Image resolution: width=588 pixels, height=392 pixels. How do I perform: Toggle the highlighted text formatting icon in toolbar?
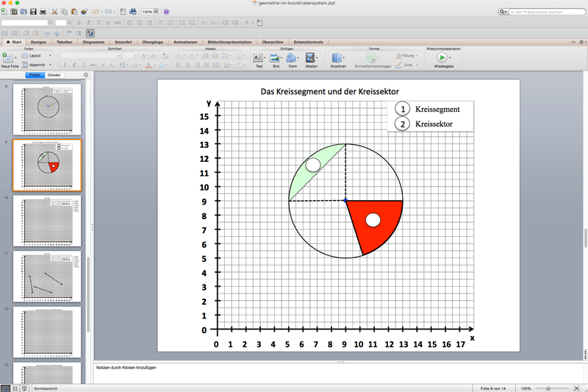click(x=90, y=33)
